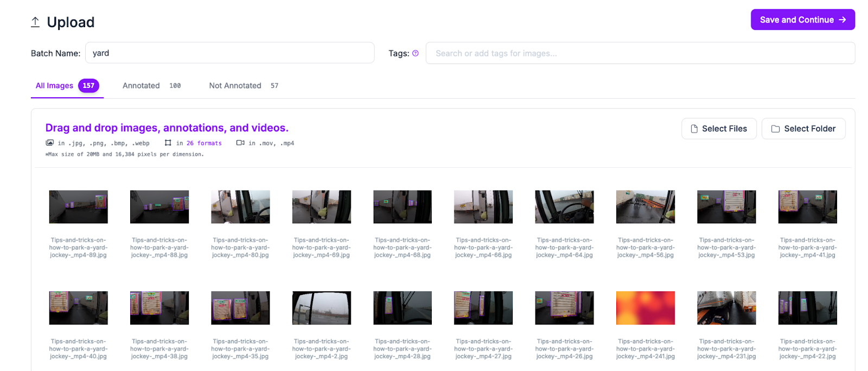The image size is (868, 371).
Task: Select thumbnail jockey-_mp4-68.jpg
Action: point(403,207)
